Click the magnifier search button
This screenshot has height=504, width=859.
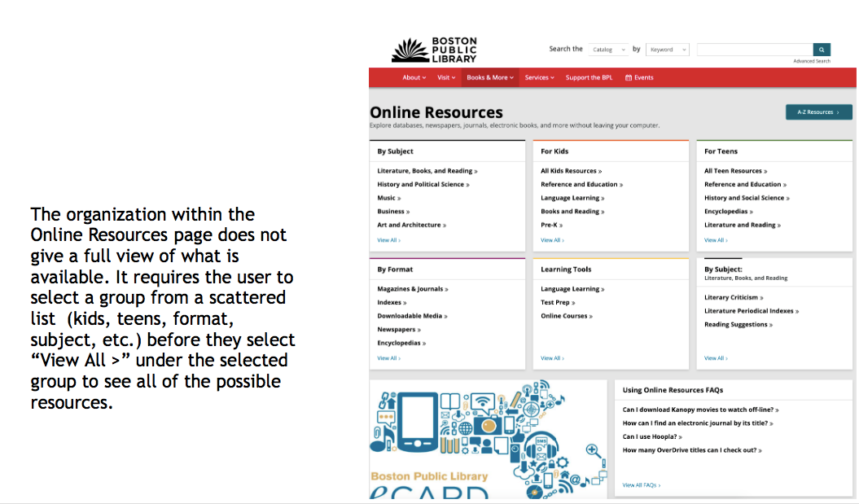pos(822,50)
